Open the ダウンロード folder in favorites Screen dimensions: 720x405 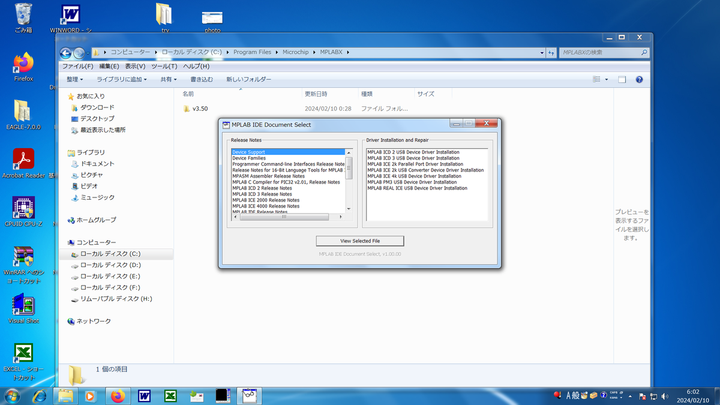[x=96, y=107]
